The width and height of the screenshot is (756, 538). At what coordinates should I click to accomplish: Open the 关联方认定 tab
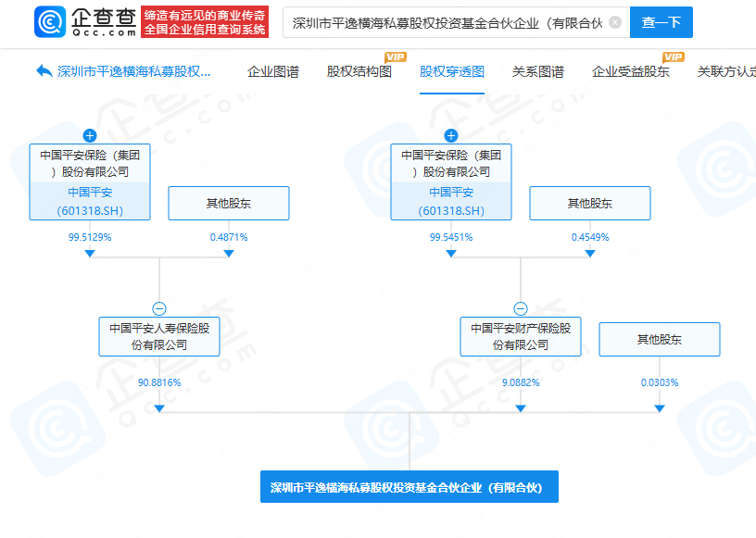click(726, 72)
